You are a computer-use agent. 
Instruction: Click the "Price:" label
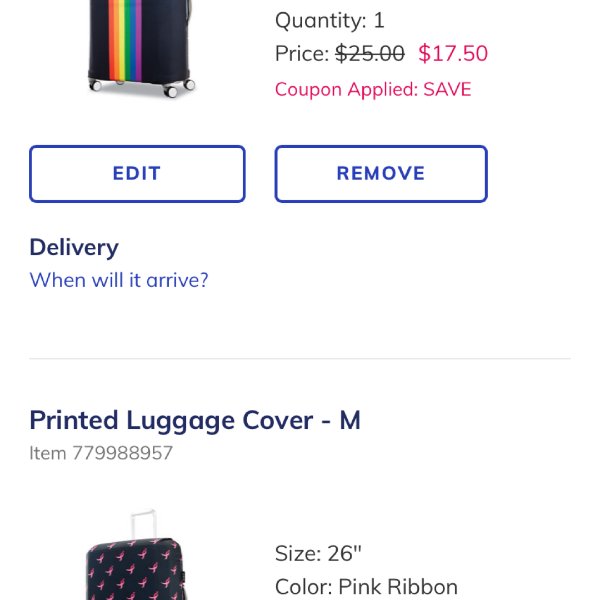tap(301, 54)
